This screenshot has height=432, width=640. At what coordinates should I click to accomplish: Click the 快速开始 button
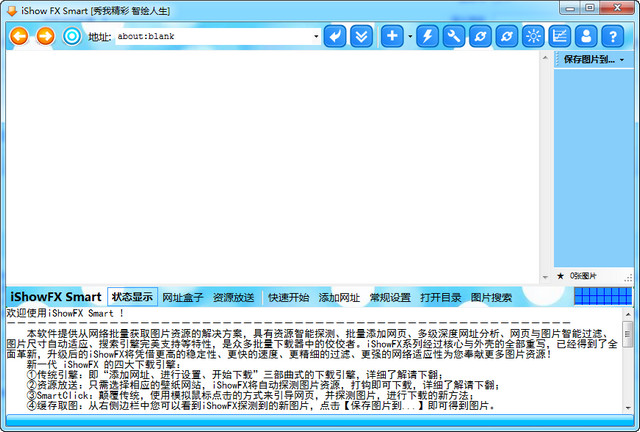coord(289,298)
